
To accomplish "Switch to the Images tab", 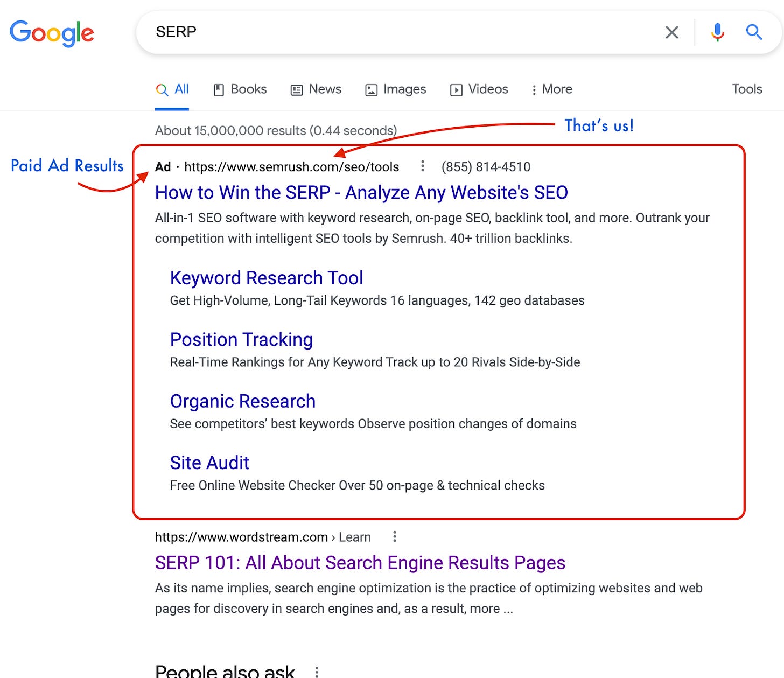I will coord(396,89).
